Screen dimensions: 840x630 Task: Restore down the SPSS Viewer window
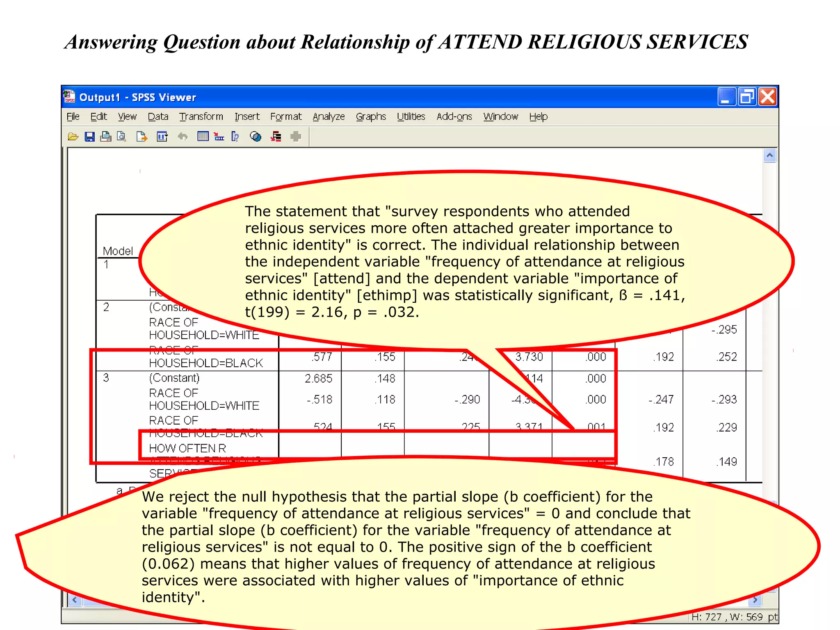pyautogui.click(x=746, y=97)
